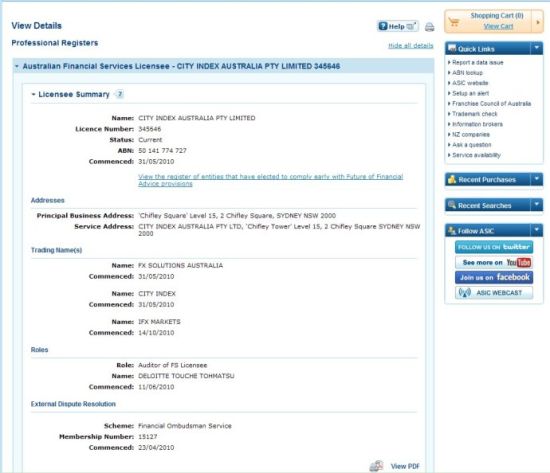Image resolution: width=550 pixels, height=473 pixels.
Task: Go to the ASIC website link
Action: click(x=470, y=83)
